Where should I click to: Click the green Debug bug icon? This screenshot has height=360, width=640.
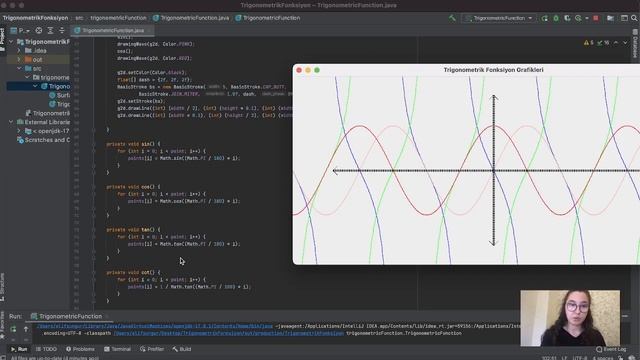[x=556, y=18]
